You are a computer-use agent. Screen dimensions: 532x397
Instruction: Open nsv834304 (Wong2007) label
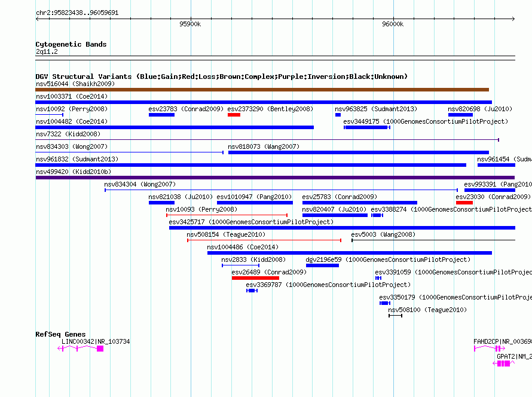140,184
